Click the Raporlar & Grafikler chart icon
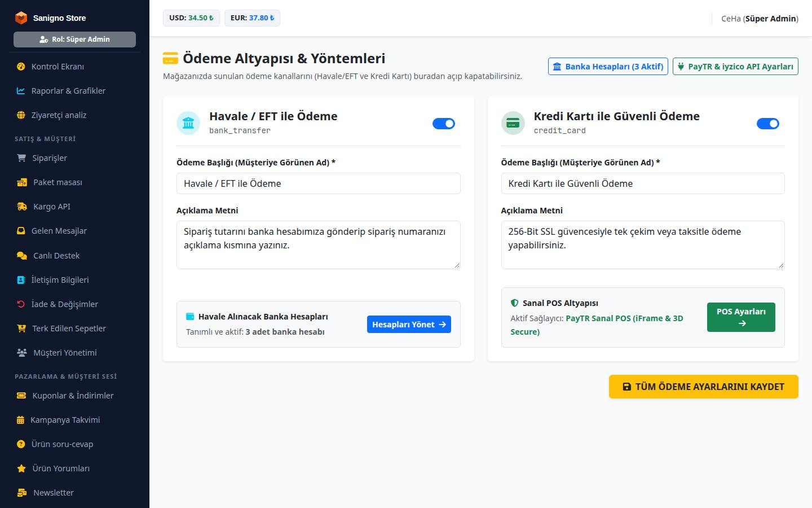812x508 pixels. [x=21, y=91]
